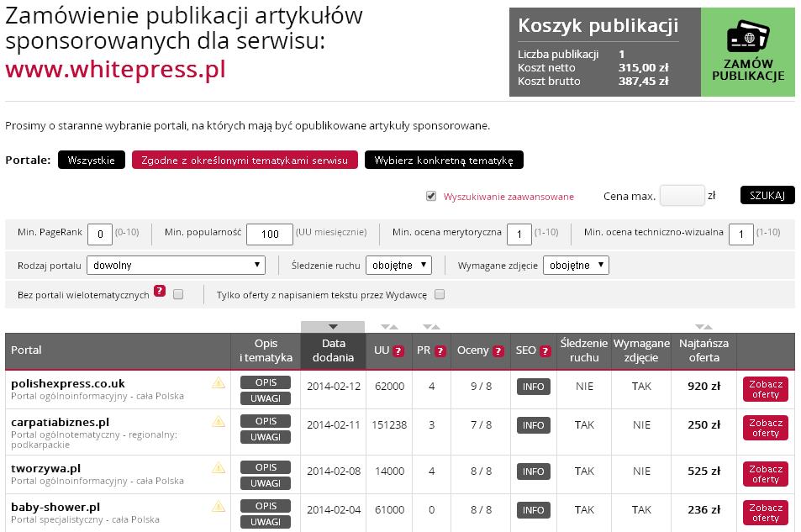
Task: Open the help icon next to SEO
Action: 545,351
